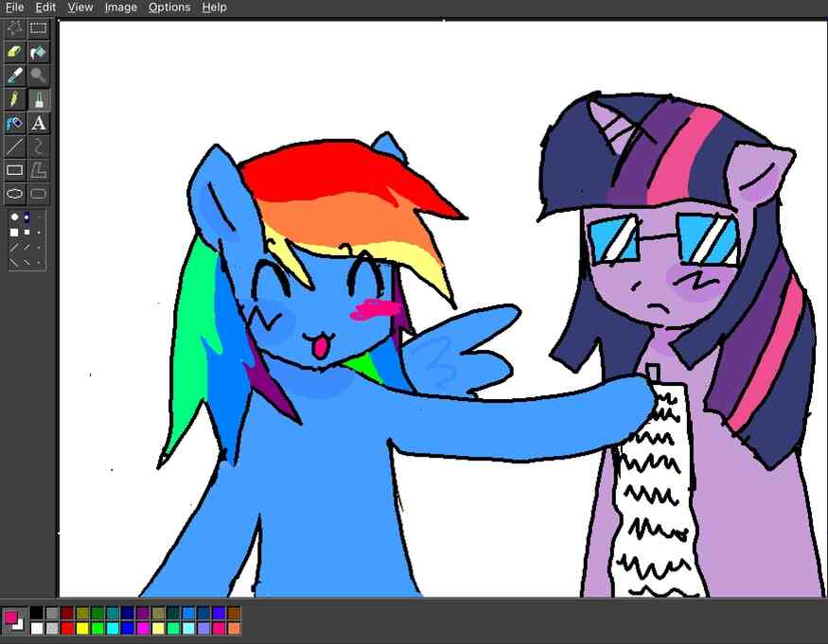Pick the periwinkle color swatch

[x=203, y=628]
